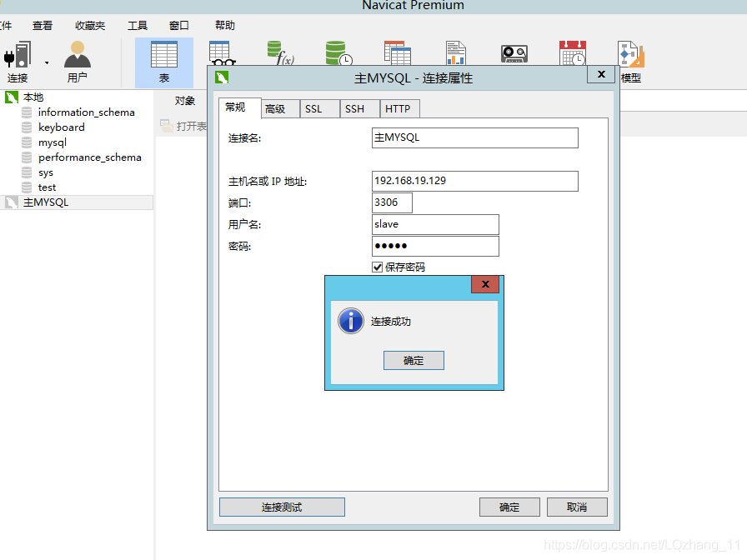Select mysql database in tree
The width and height of the screenshot is (747, 560).
pos(53,142)
